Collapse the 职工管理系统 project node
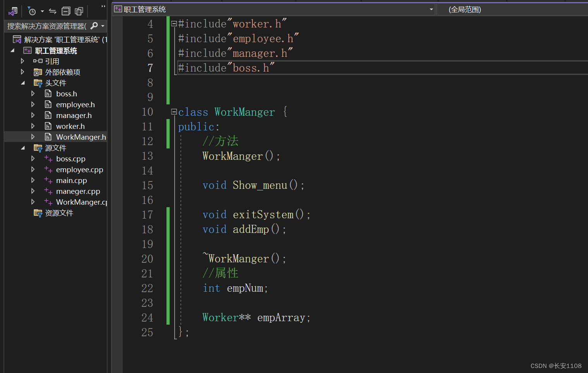The width and height of the screenshot is (588, 373). [12, 50]
